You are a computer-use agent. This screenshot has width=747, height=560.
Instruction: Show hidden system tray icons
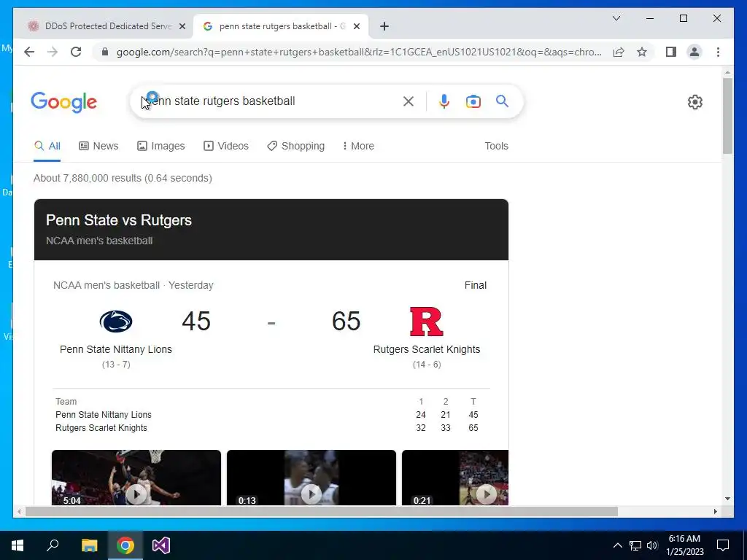point(617,545)
